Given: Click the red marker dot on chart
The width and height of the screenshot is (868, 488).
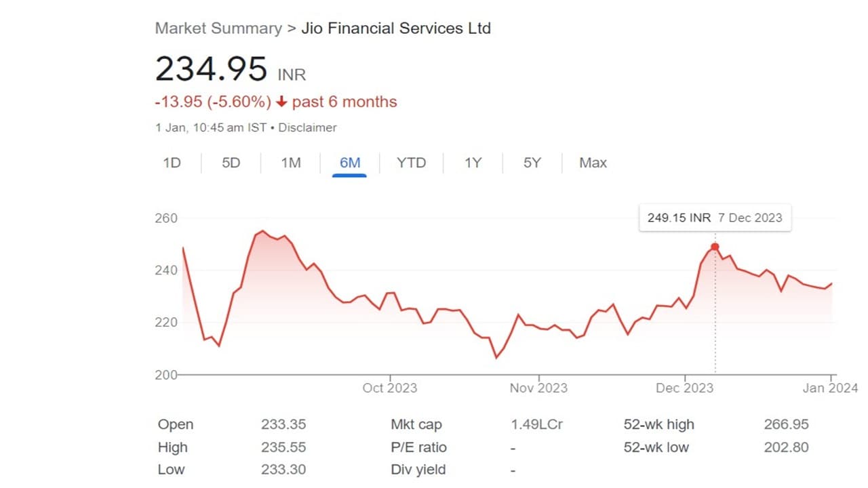Looking at the screenshot, I should click(715, 247).
